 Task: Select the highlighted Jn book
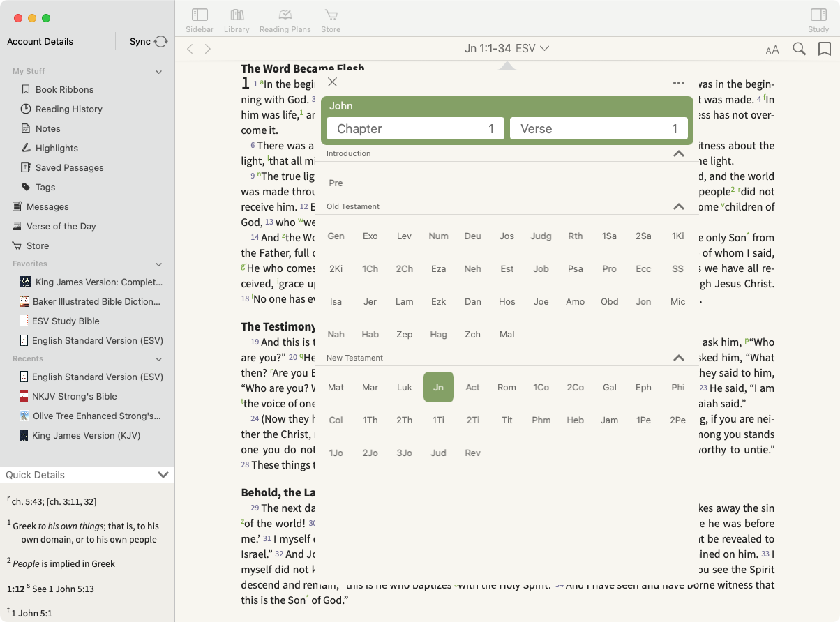[438, 387]
